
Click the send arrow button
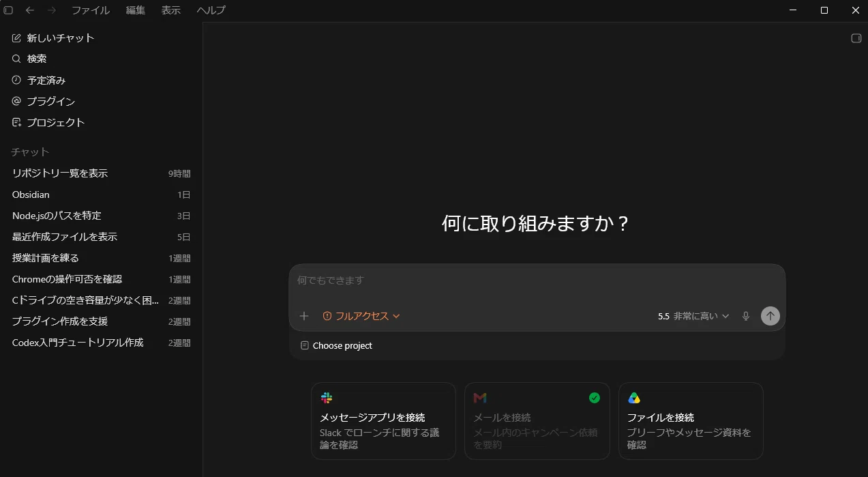point(770,316)
